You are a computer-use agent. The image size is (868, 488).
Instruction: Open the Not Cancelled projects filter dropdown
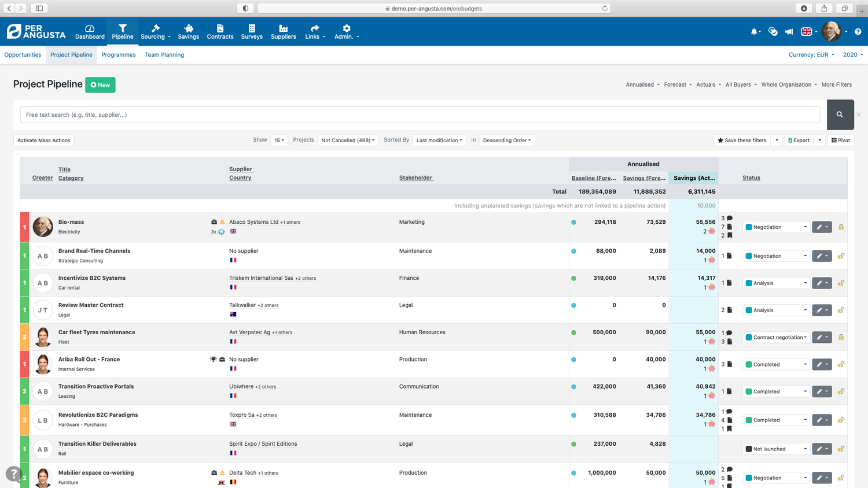coord(348,140)
